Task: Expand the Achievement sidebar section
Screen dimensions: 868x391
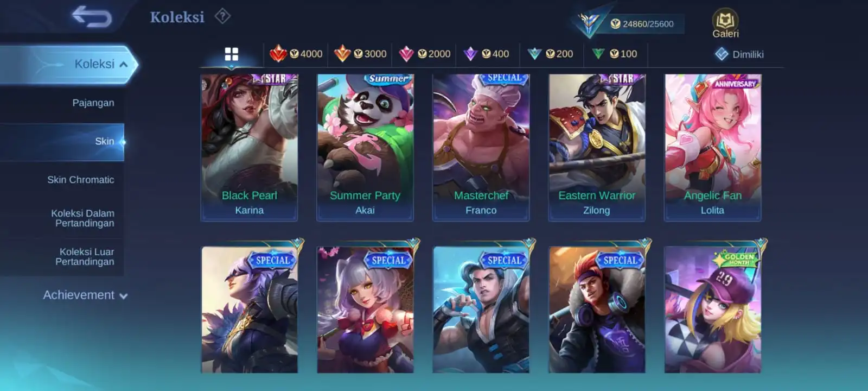Action: coord(85,295)
